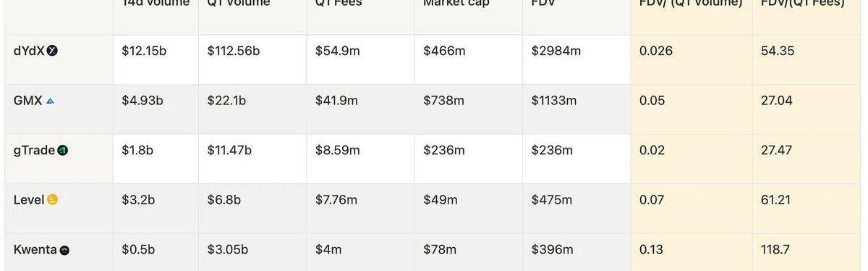Select Kwenta FDV/Q1 Fees value 118.7

pyautogui.click(x=775, y=249)
